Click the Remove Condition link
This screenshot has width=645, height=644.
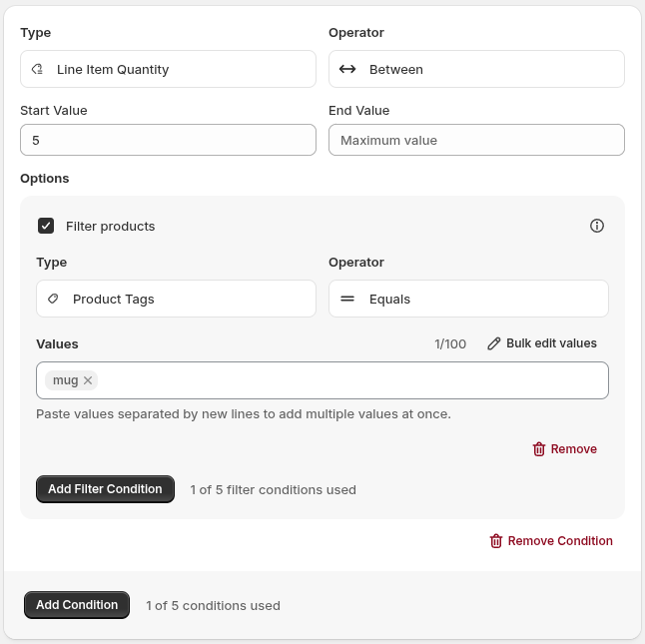tap(551, 541)
